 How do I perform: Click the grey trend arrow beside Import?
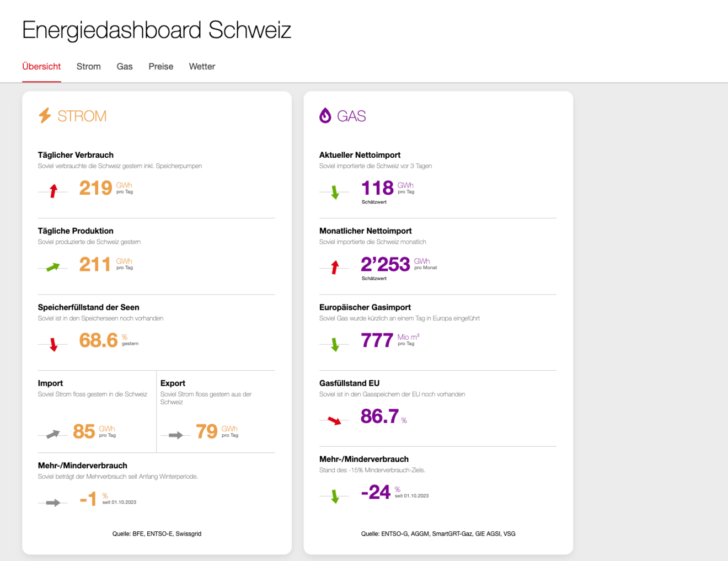pos(53,435)
